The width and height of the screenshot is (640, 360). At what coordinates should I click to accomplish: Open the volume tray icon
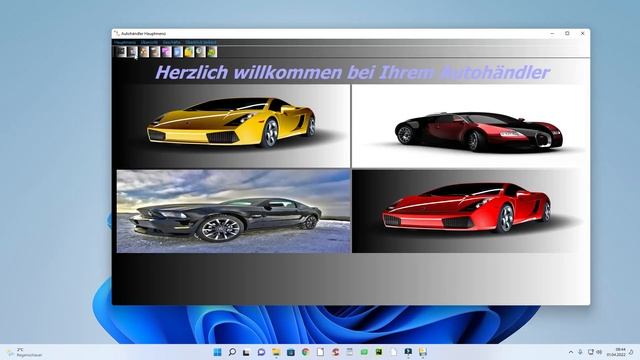[x=599, y=352]
